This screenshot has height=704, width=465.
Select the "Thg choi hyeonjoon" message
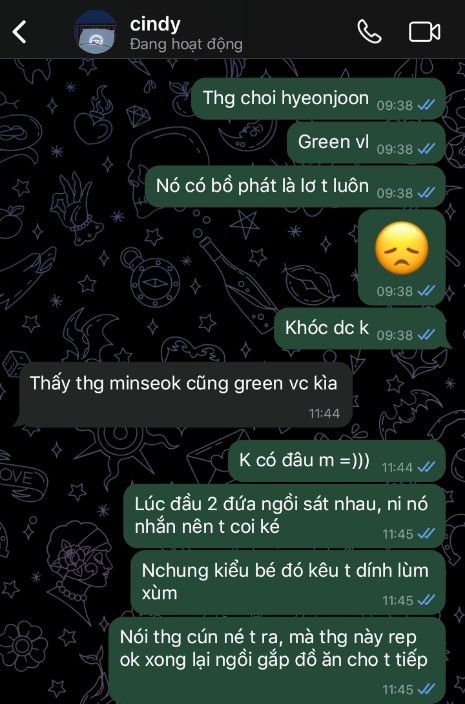coord(318,98)
